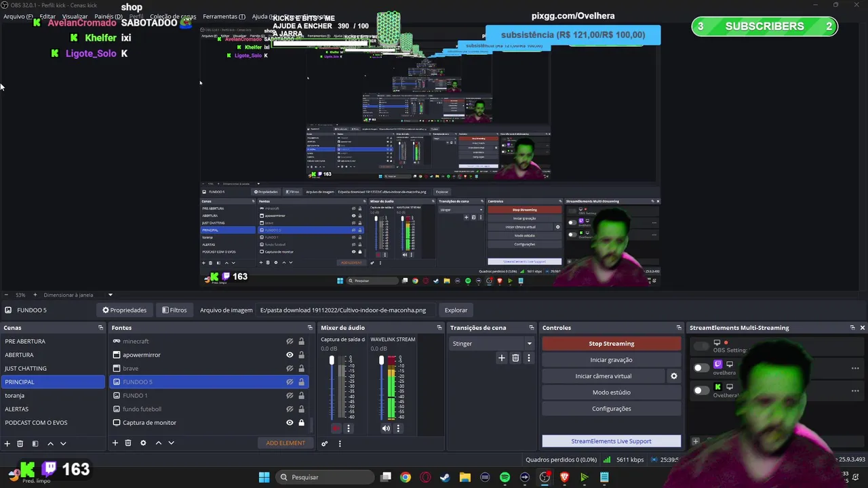The image size is (868, 488).
Task: Zoom out preview with minus icon
Action: coord(6,295)
